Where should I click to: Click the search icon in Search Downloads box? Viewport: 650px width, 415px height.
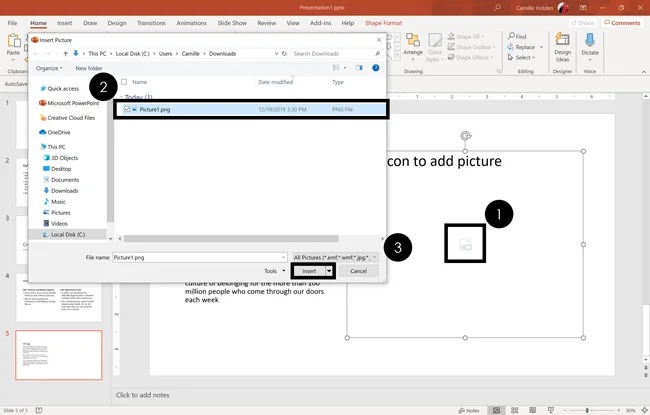tap(377, 53)
